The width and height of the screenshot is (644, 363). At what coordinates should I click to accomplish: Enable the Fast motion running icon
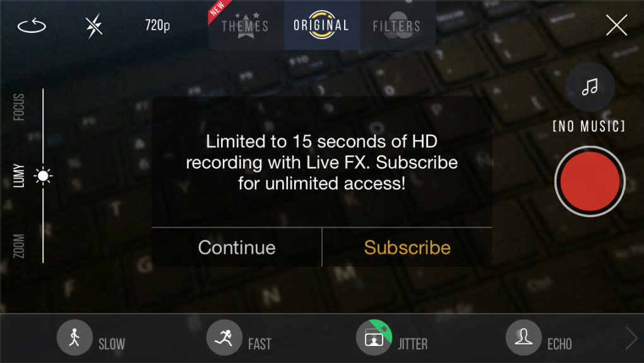pyautogui.click(x=224, y=338)
